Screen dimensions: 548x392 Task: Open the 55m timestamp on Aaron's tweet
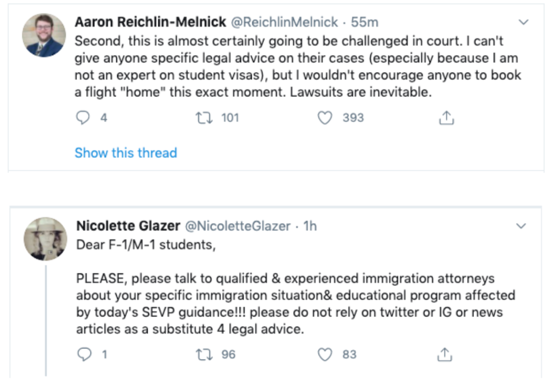coord(364,22)
